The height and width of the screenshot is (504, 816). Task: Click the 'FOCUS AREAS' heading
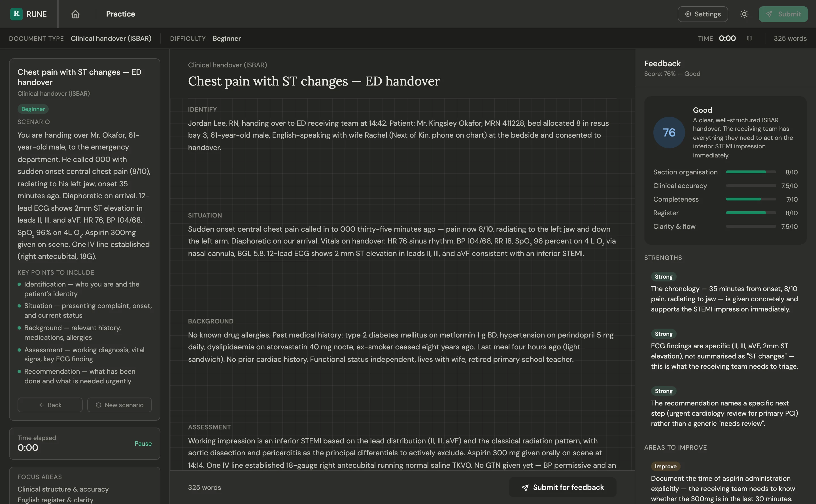(40, 477)
